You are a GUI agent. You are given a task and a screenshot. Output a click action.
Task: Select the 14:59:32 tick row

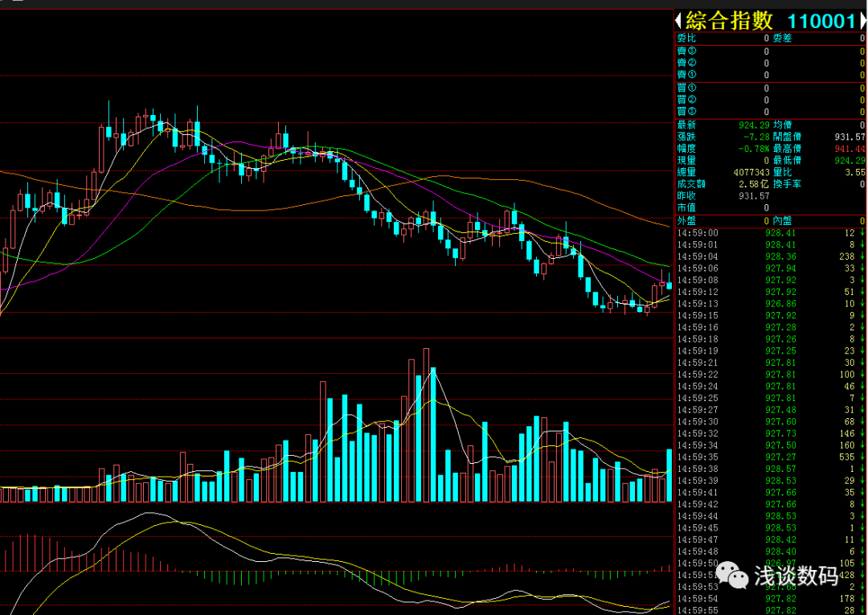point(771,433)
